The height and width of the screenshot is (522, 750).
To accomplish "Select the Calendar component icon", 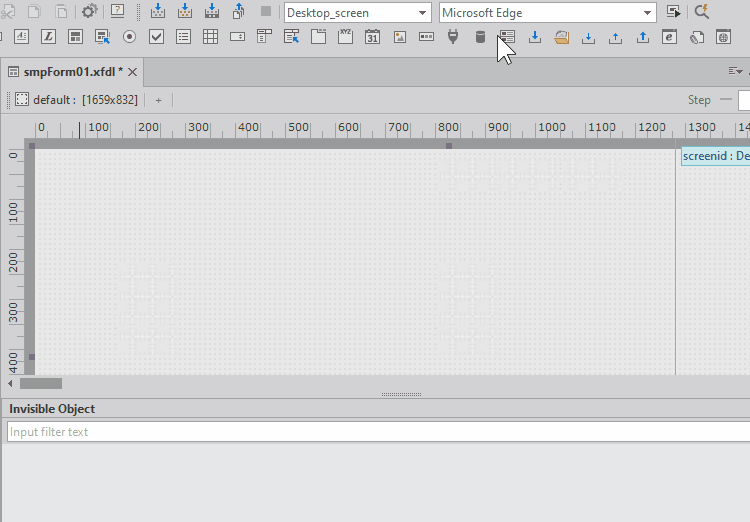I will (373, 37).
